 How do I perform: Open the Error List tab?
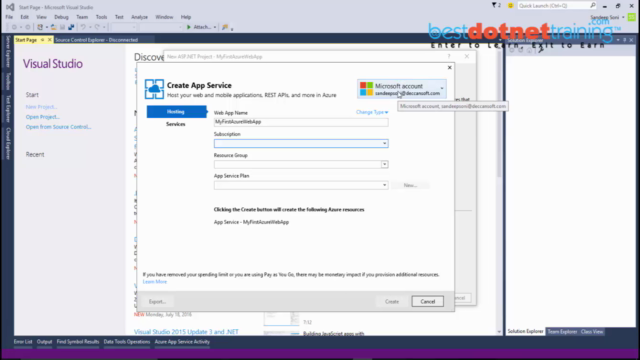pyautogui.click(x=23, y=342)
